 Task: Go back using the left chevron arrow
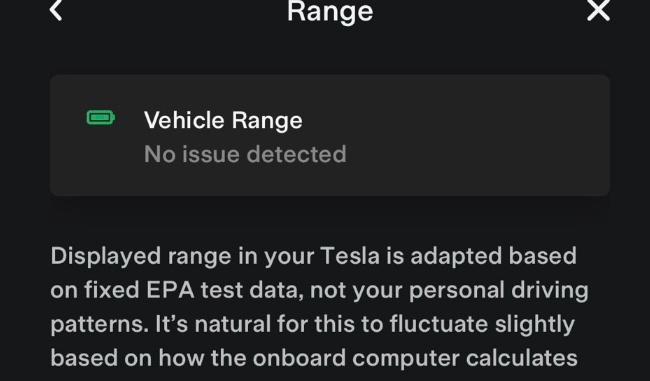click(x=56, y=10)
